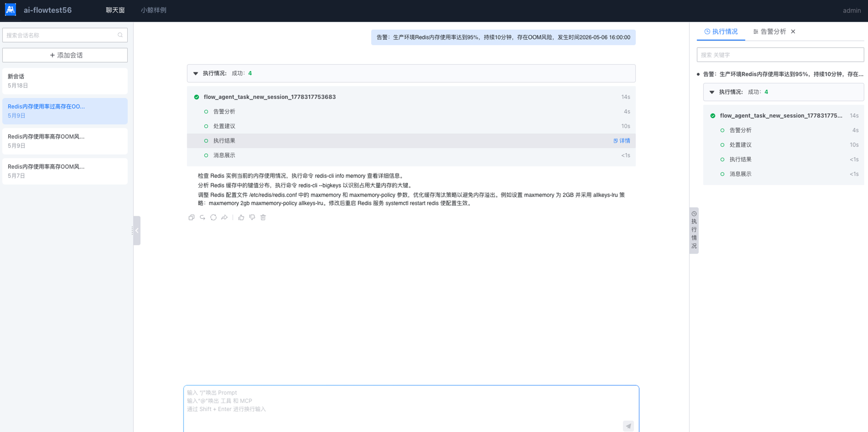Click the continue arrow icon under the reply

tap(203, 217)
